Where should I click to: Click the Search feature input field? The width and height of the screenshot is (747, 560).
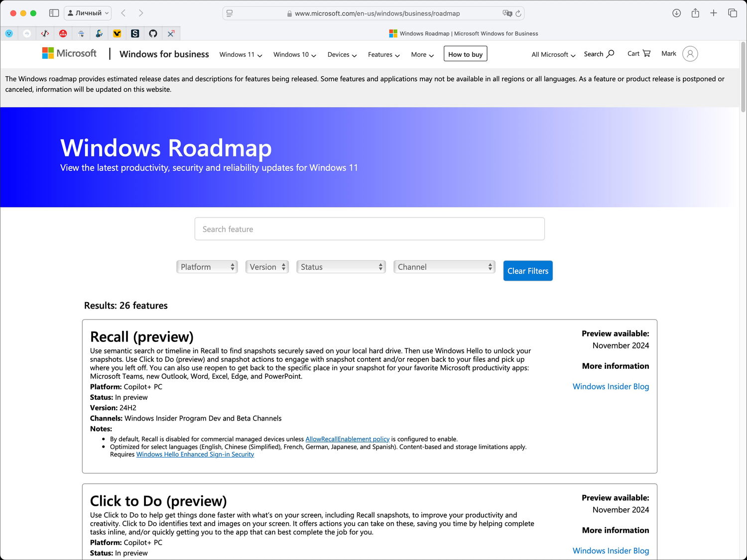370,229
